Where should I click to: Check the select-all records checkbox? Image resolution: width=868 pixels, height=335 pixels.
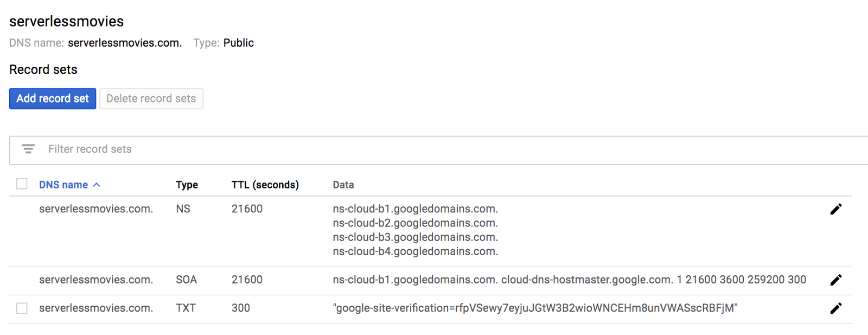(22, 184)
